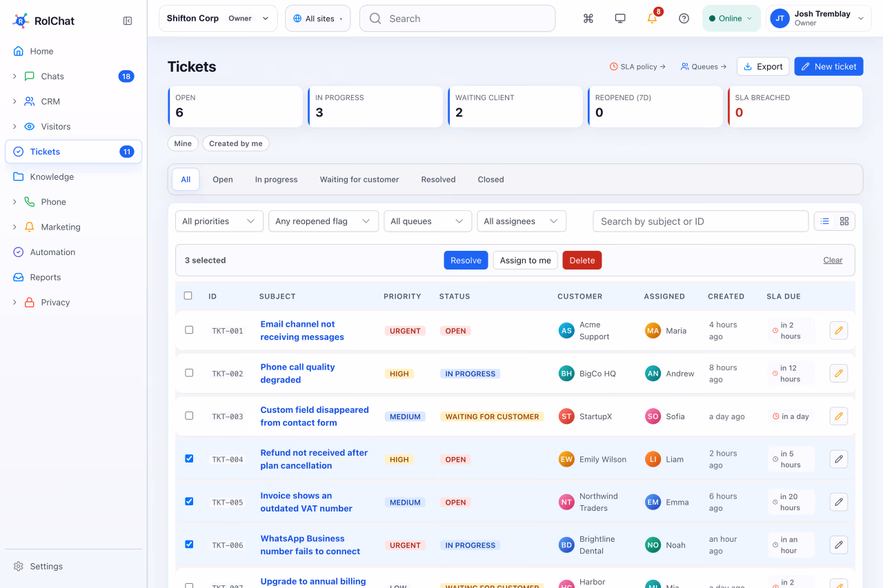Deselect ticket TKT-006 checkbox

click(189, 544)
